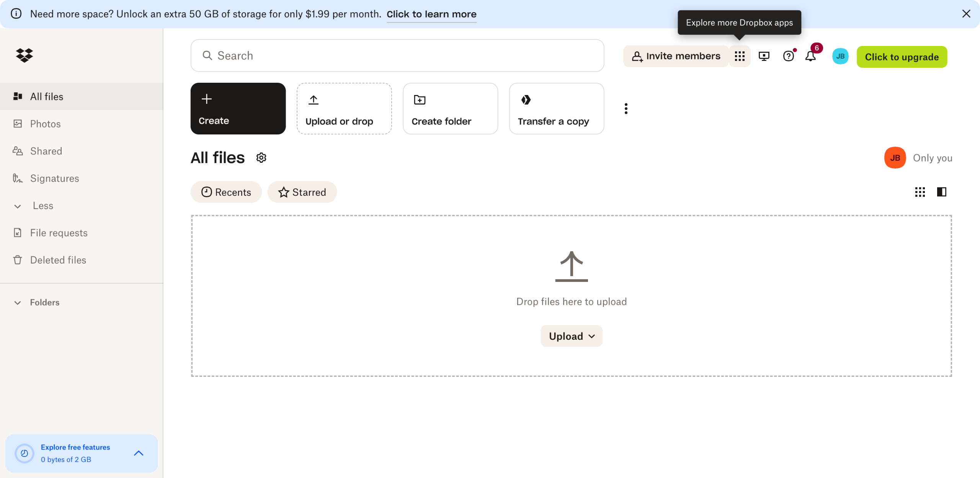This screenshot has width=980, height=478.
Task: Expand the Folders tree section
Action: [18, 303]
